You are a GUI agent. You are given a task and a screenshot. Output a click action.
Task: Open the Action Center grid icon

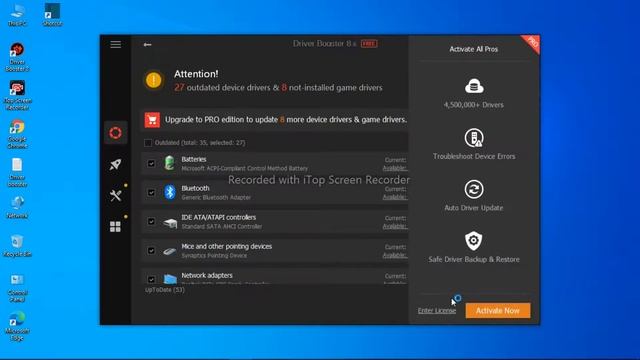(116, 227)
